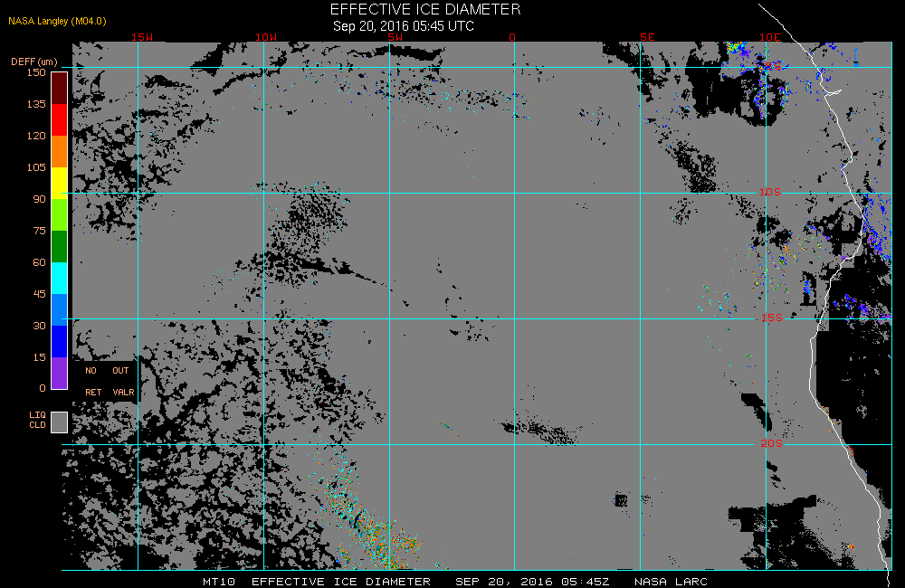Select the cyan 45-60 color band
Image resolution: width=905 pixels, height=588 pixels.
60,279
